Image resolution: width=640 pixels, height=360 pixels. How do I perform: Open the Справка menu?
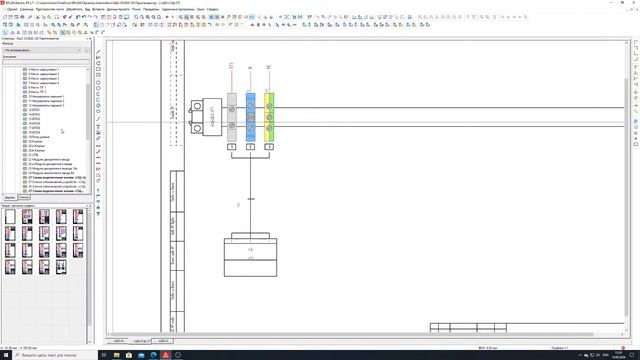[212, 9]
